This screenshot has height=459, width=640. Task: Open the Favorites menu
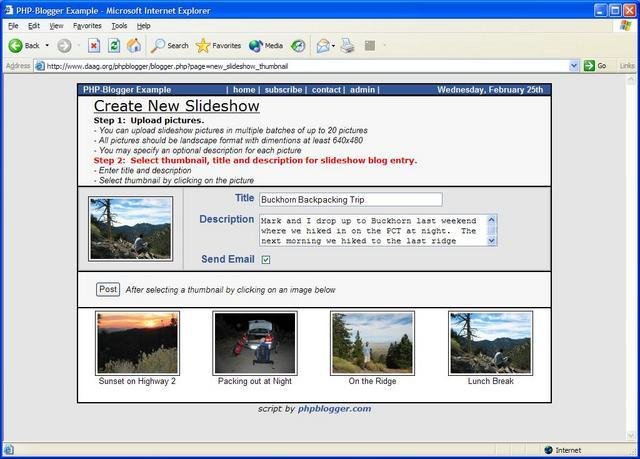point(87,26)
